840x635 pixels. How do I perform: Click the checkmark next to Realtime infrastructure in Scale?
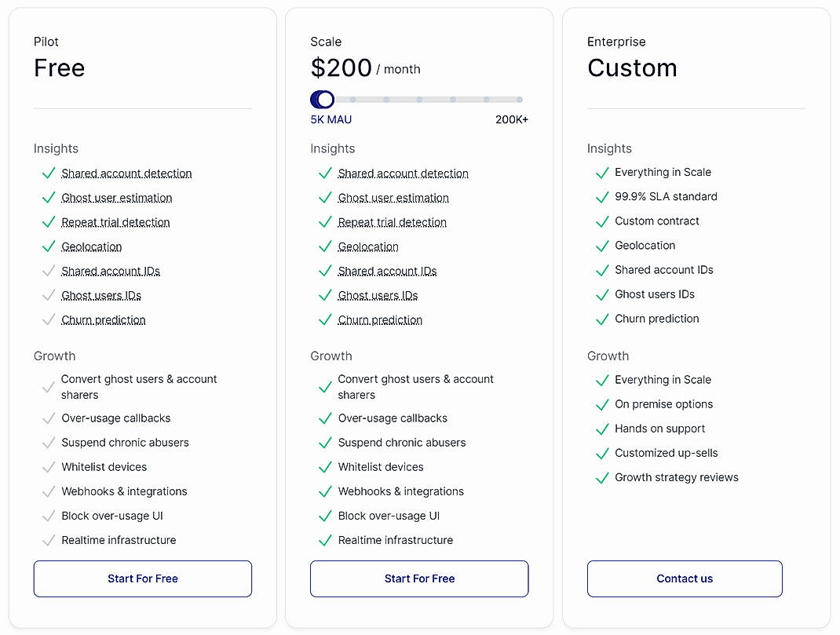(x=325, y=540)
